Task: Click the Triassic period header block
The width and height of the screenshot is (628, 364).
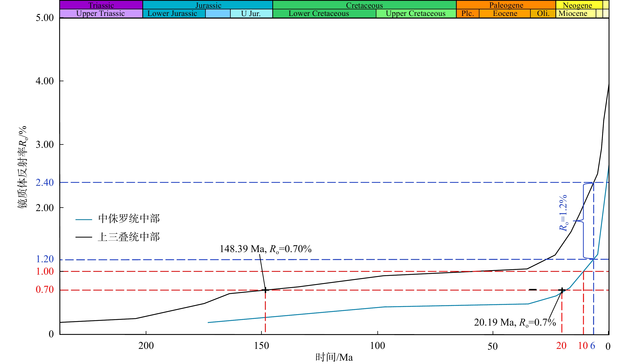Action: click(x=101, y=5)
